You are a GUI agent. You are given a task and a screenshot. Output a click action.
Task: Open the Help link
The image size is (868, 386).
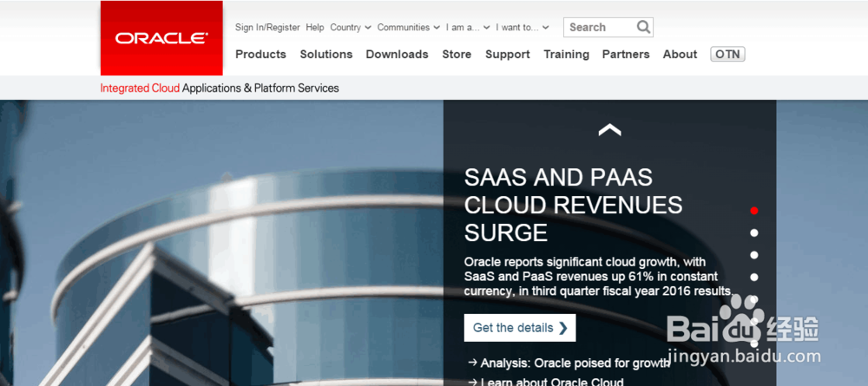tap(315, 27)
